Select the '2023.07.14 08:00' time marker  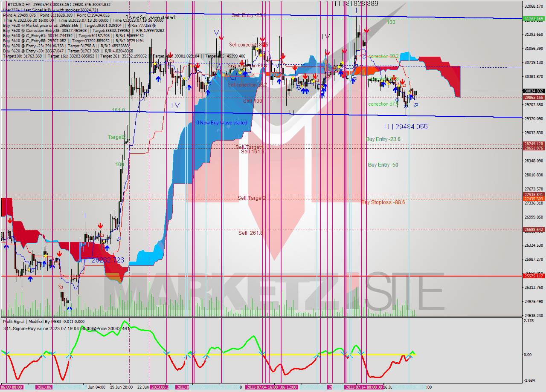coord(361,387)
